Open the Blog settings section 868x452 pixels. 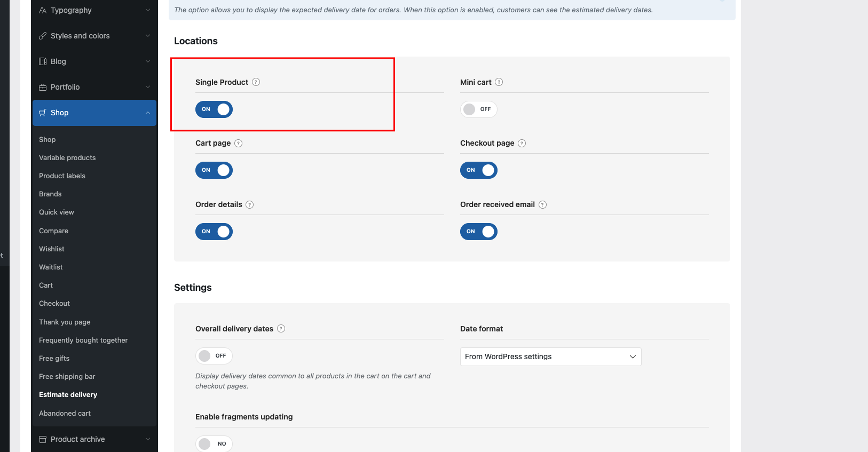click(94, 61)
